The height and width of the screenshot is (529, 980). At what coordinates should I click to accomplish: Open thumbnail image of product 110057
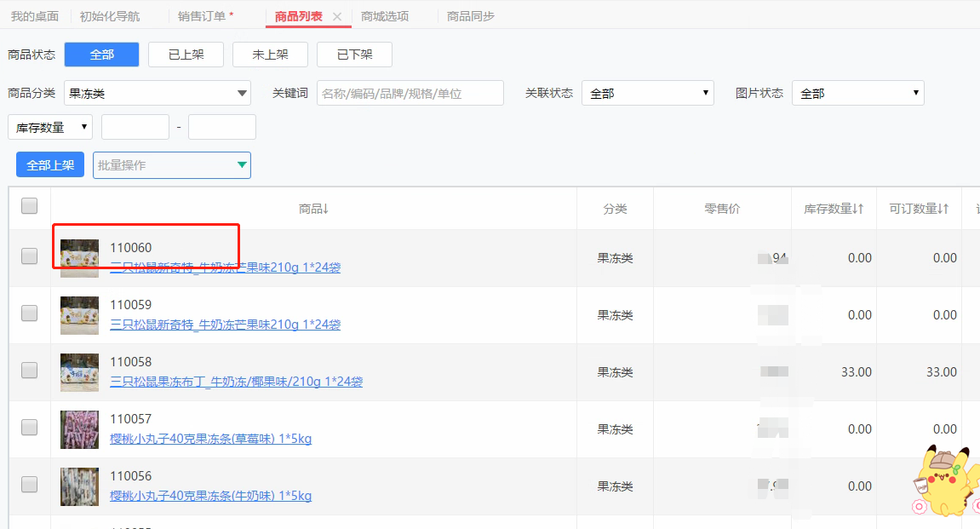[79, 429]
